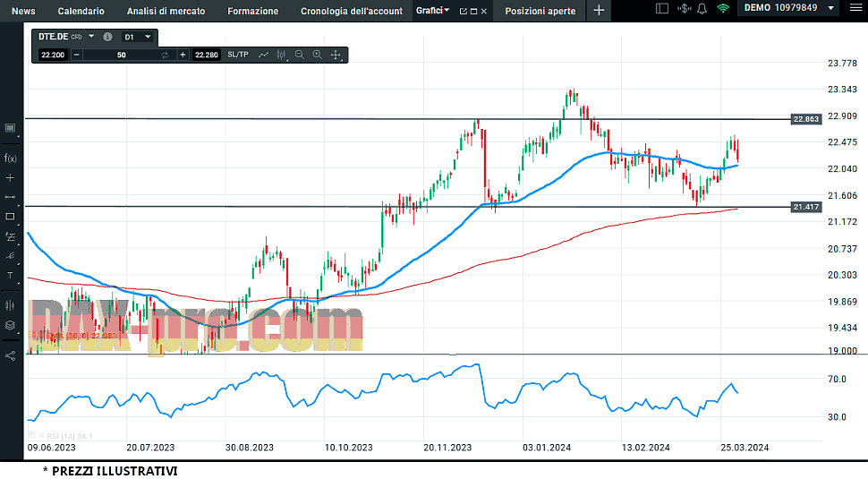The height and width of the screenshot is (479, 868).
Task: Open the Calendario tab
Action: (x=81, y=11)
